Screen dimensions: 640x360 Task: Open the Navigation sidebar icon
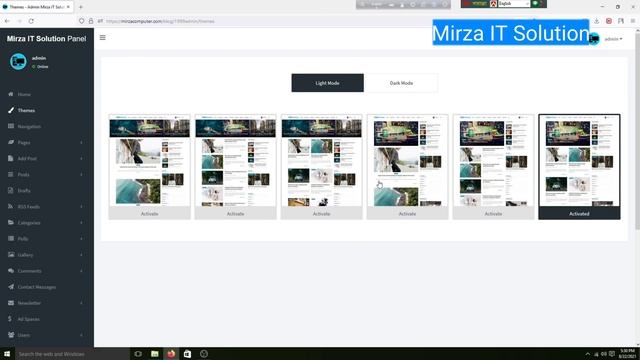11,126
